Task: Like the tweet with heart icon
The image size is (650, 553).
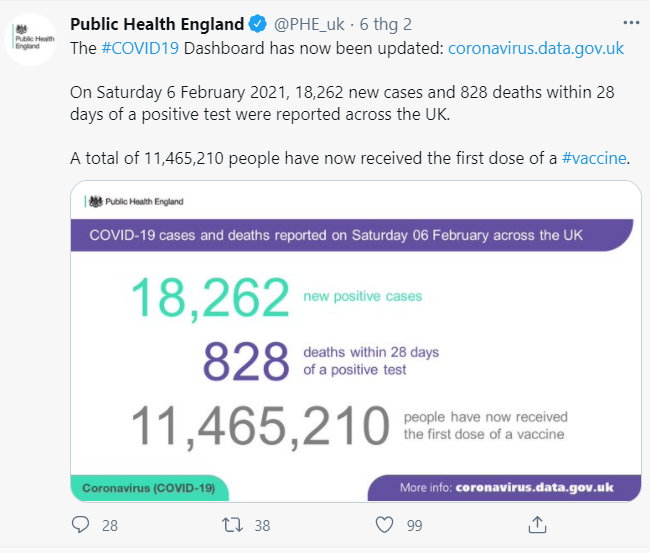Action: 384,525
